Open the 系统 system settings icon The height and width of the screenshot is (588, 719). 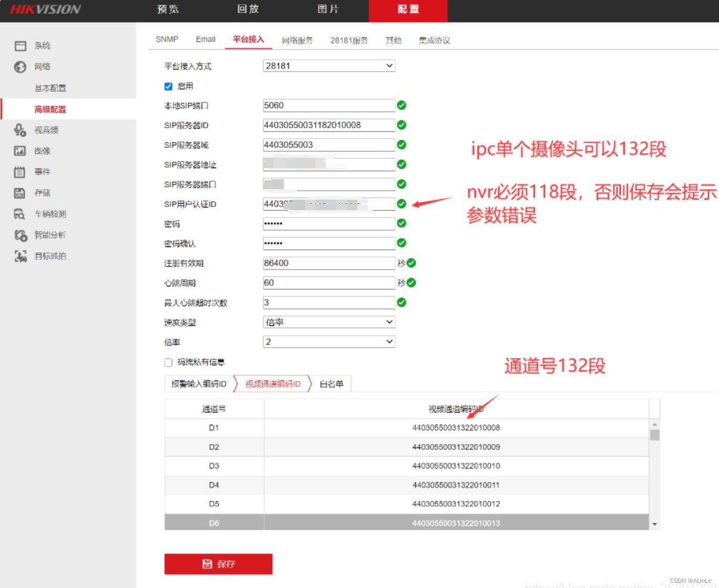(x=20, y=46)
